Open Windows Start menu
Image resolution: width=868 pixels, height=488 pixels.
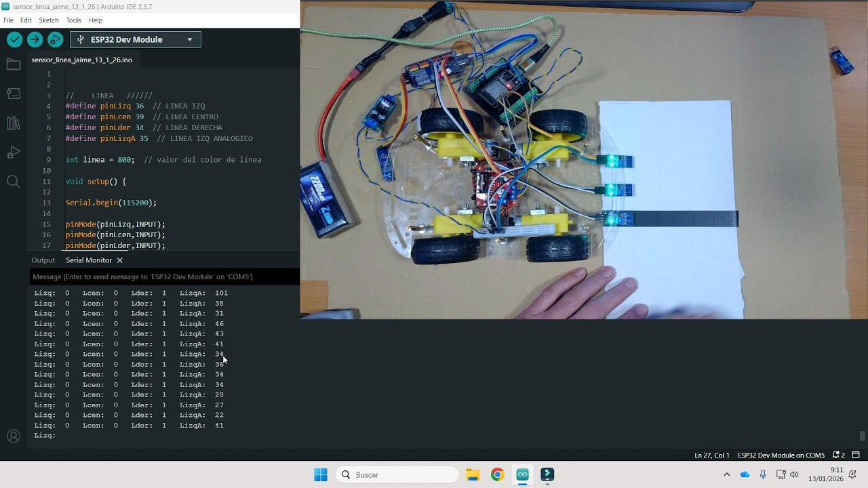click(321, 474)
